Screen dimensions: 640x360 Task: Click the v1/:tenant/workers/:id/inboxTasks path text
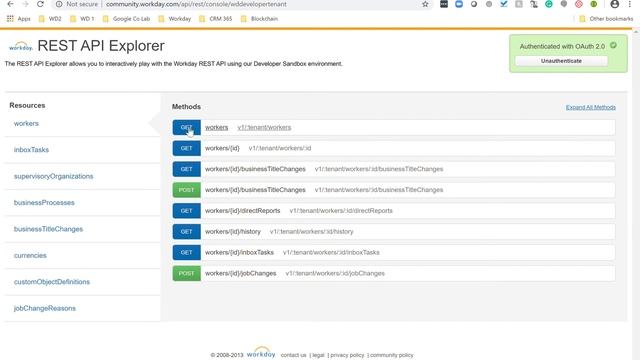coord(331,252)
